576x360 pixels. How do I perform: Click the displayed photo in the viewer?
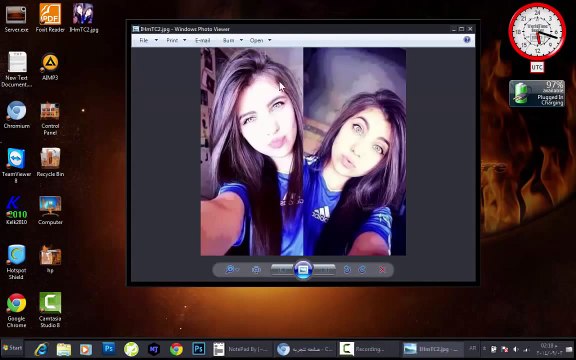[x=303, y=151]
